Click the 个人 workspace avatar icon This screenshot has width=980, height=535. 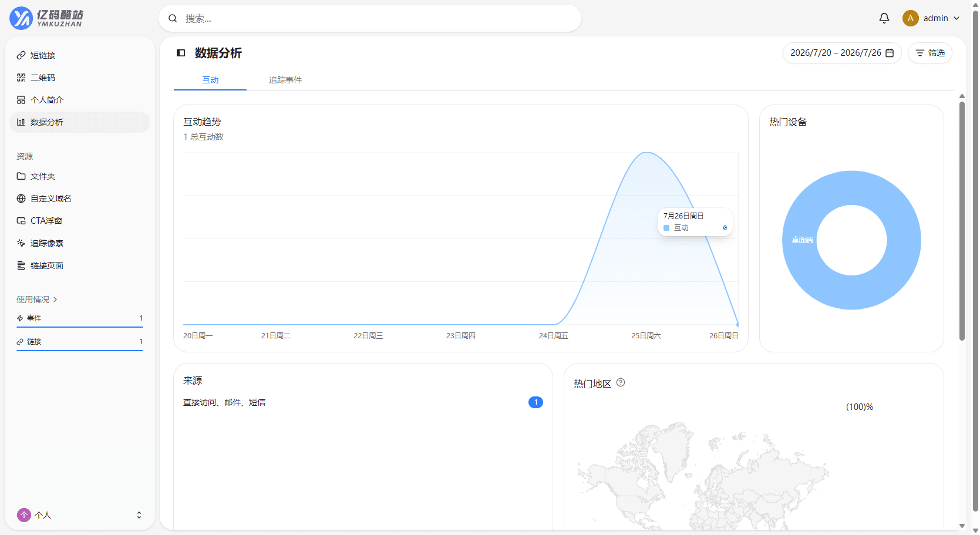[24, 515]
